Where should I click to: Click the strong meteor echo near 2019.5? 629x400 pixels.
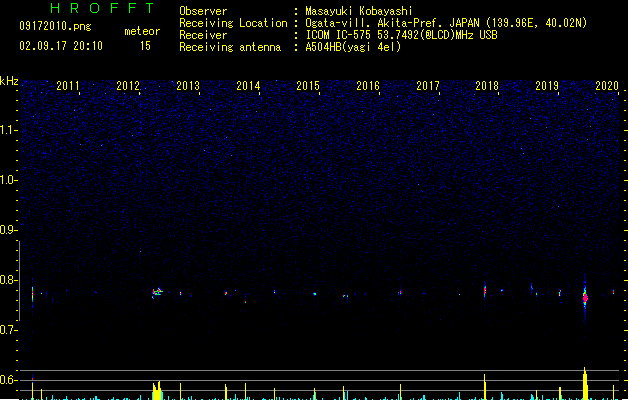click(x=585, y=297)
